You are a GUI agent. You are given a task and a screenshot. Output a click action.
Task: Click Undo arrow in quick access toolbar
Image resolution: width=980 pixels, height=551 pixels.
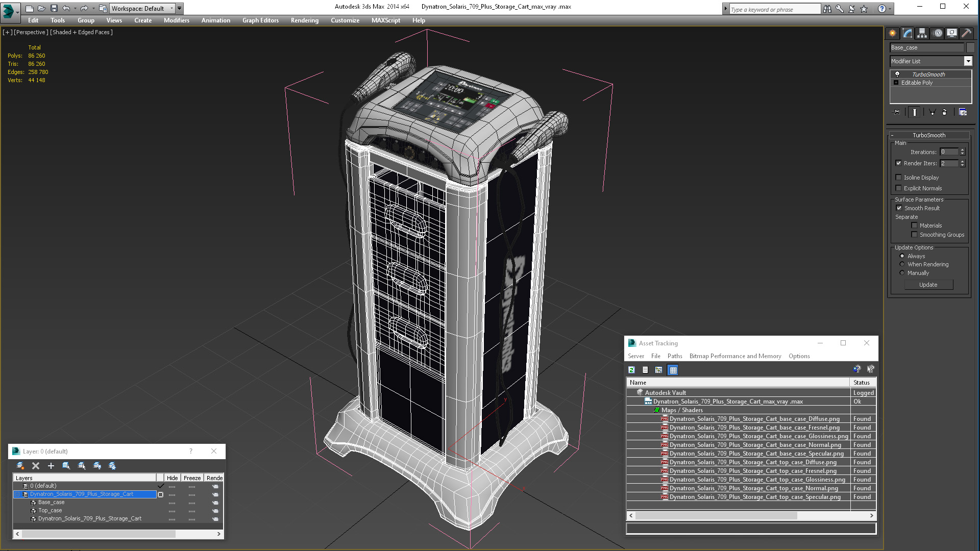point(66,9)
